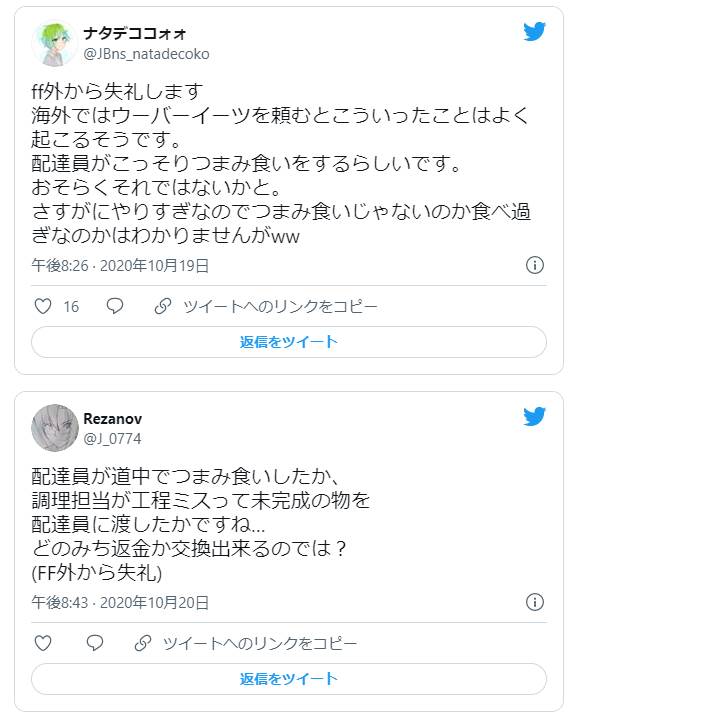The image size is (703, 721).
Task: Copy link to the ナタデココォォ tweet
Action: pyautogui.click(x=267, y=306)
